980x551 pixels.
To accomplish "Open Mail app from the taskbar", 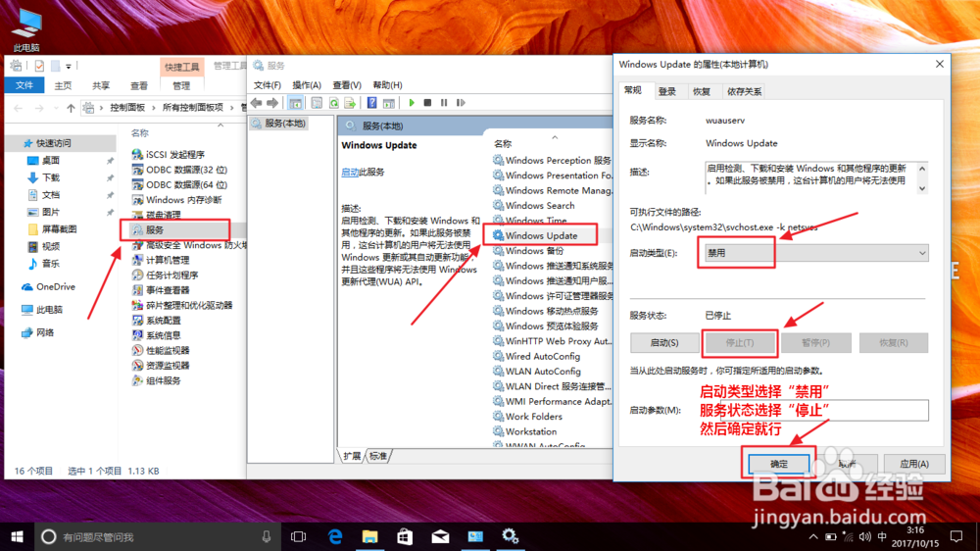I will (x=440, y=536).
